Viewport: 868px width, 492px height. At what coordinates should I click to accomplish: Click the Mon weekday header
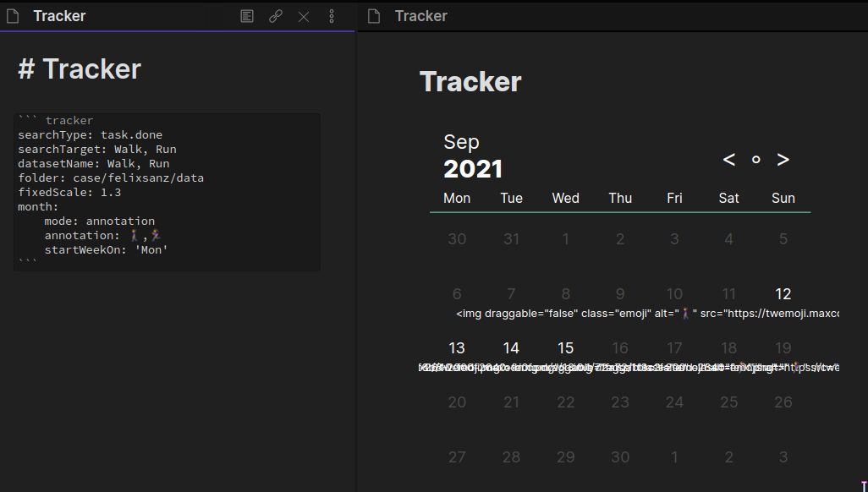(457, 198)
